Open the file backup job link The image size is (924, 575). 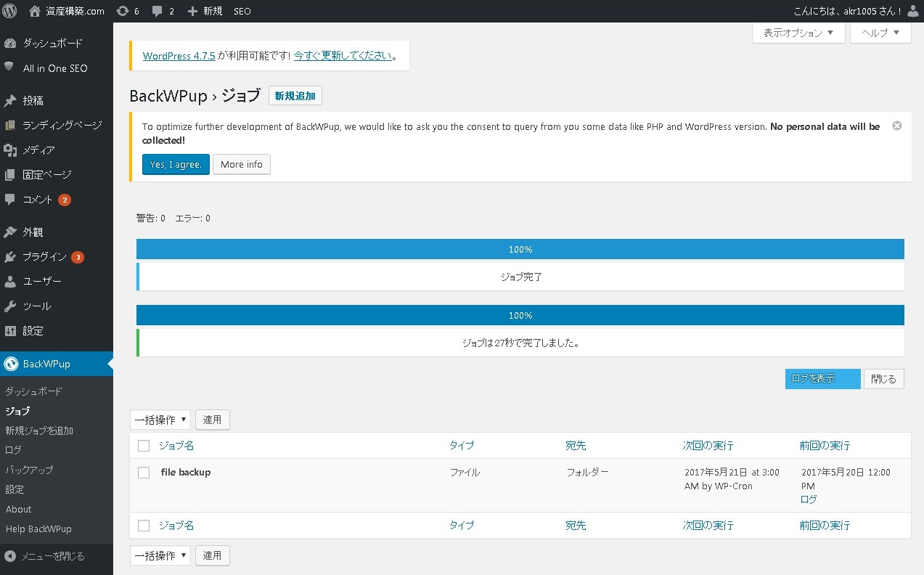coord(186,472)
